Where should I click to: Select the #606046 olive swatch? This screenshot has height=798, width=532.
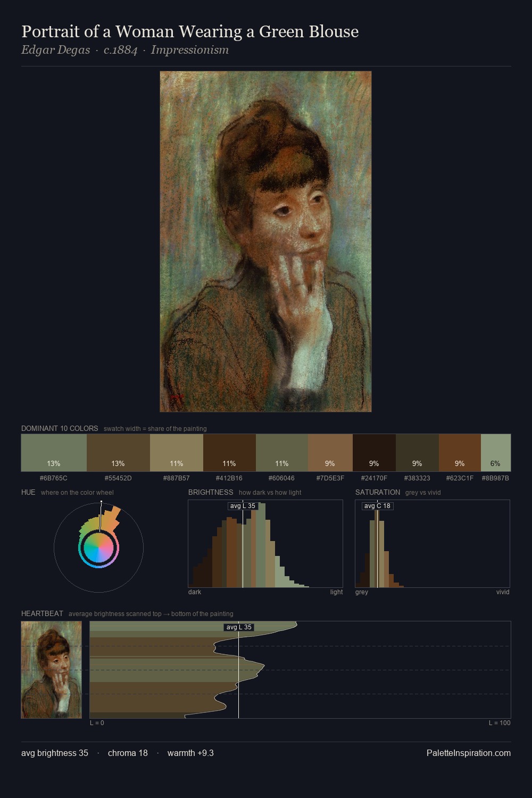point(282,453)
